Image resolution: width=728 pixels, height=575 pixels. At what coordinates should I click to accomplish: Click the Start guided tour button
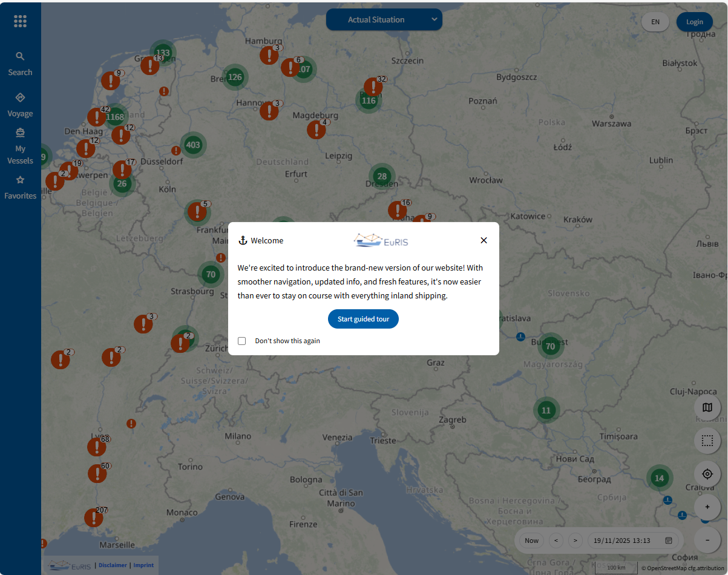[x=363, y=319]
